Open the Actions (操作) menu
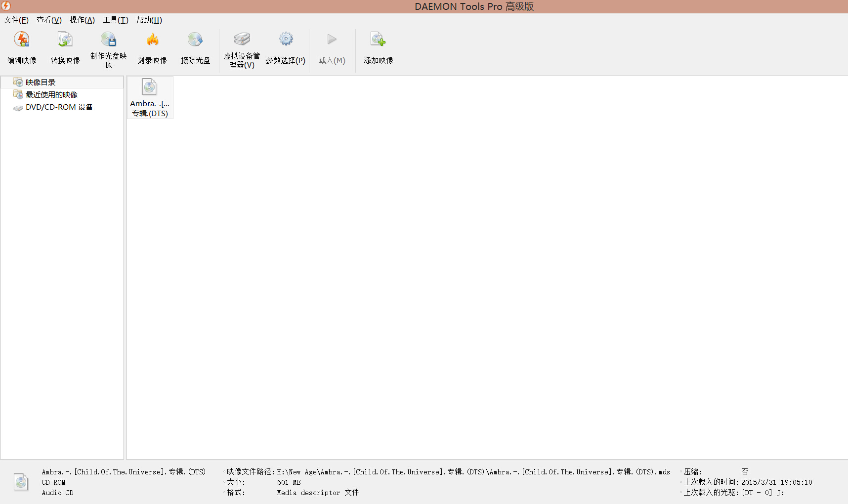The width and height of the screenshot is (848, 504). pos(82,20)
